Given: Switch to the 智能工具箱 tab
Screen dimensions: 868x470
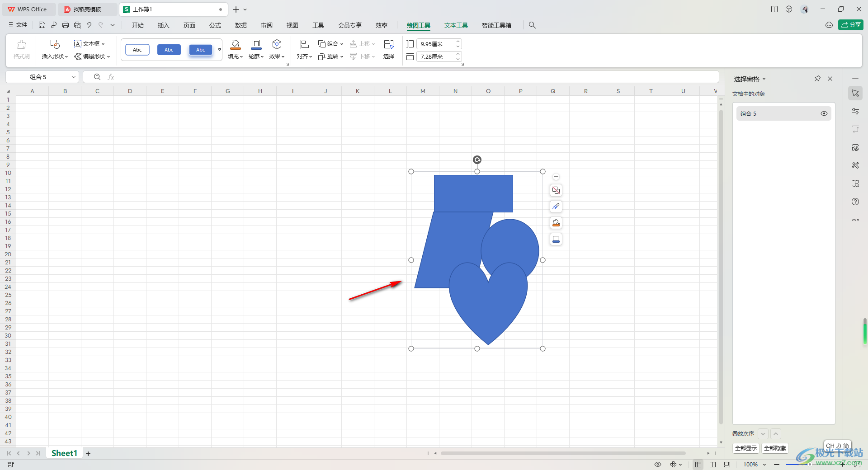Looking at the screenshot, I should point(496,25).
